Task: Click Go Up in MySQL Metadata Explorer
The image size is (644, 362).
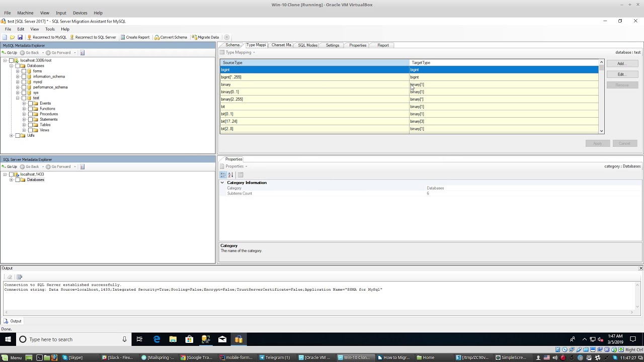Action: point(10,53)
